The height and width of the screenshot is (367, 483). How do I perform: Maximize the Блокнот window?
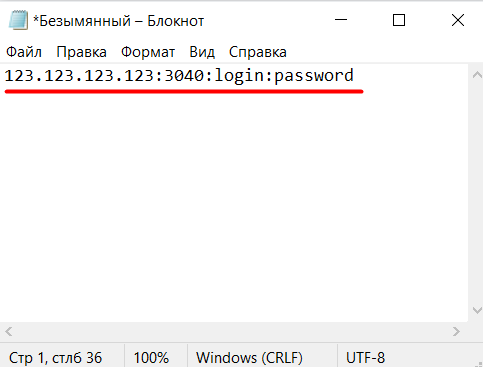(399, 20)
